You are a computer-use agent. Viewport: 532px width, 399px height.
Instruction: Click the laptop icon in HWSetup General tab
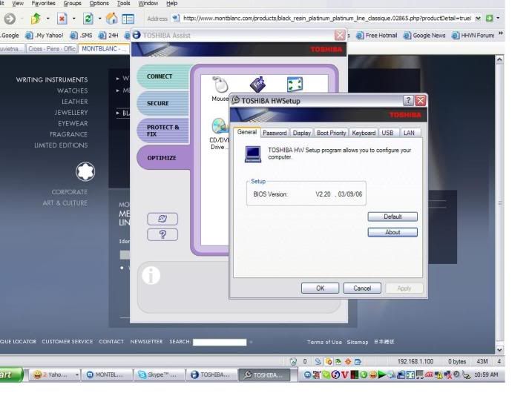(x=253, y=154)
